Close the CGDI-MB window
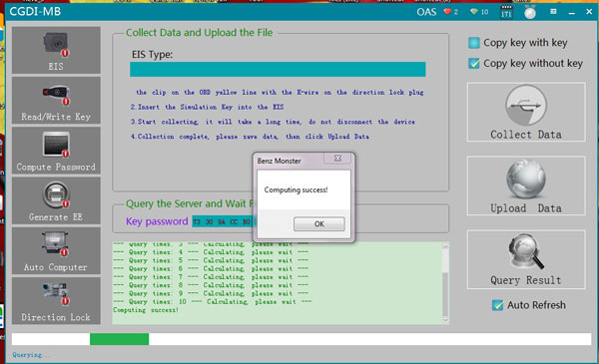Image resolution: width=599 pixels, height=364 pixels. click(589, 12)
